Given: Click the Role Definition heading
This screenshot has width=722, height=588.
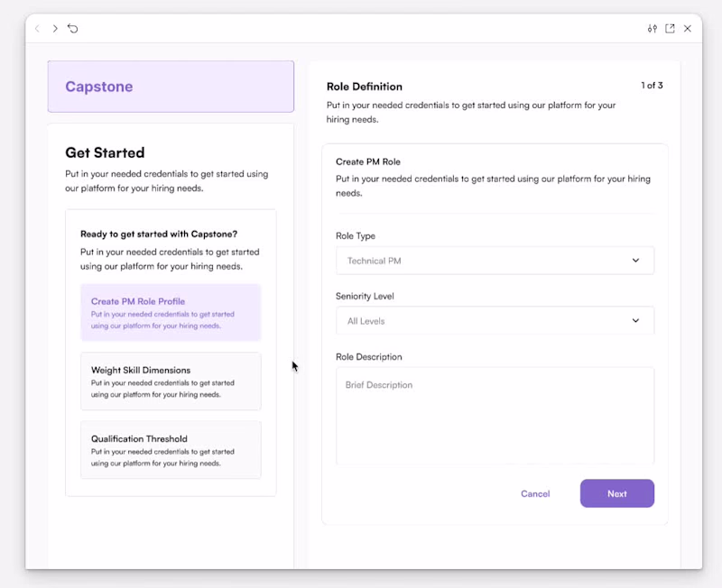Looking at the screenshot, I should coord(365,87).
